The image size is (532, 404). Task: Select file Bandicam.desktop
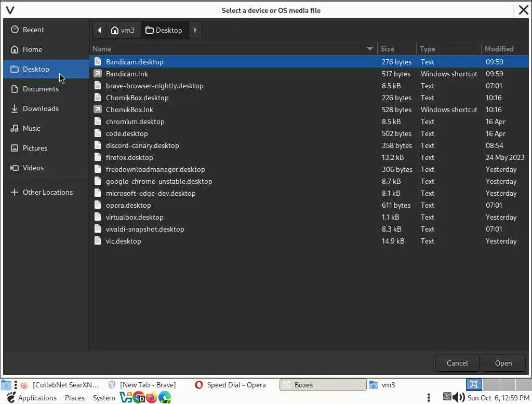pos(310,62)
